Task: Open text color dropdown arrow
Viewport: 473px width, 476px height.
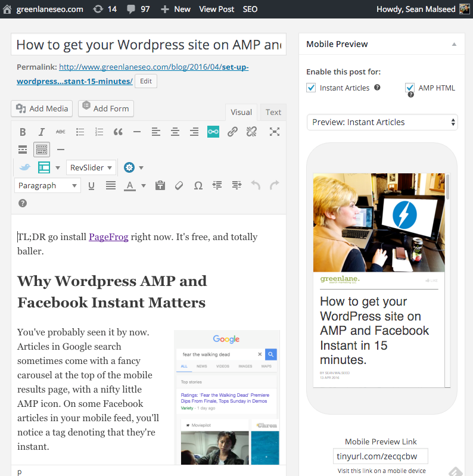Action: point(144,185)
